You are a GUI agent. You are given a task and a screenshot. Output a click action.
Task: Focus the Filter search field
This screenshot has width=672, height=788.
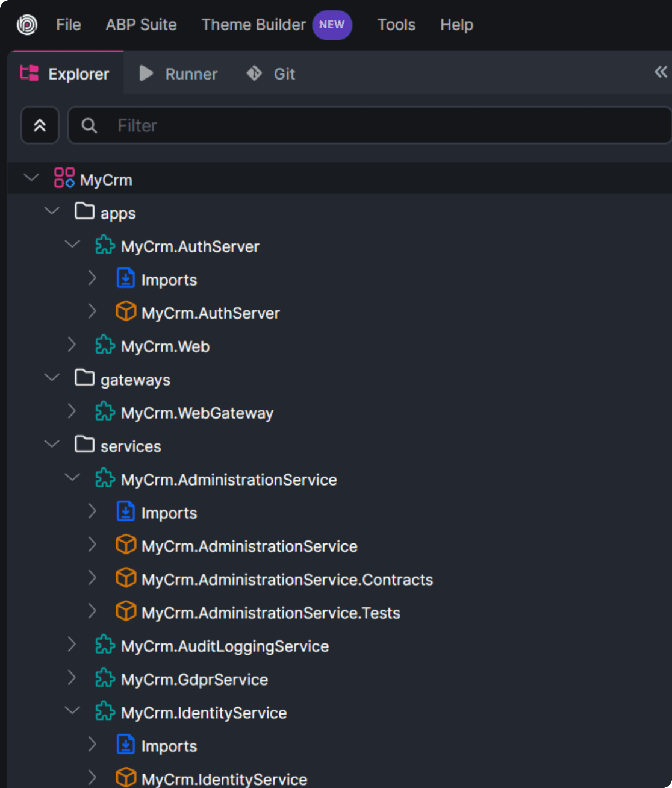tap(370, 125)
